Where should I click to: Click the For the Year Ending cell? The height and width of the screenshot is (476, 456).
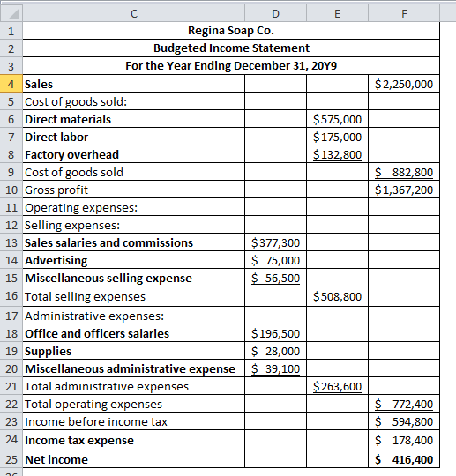pos(231,66)
